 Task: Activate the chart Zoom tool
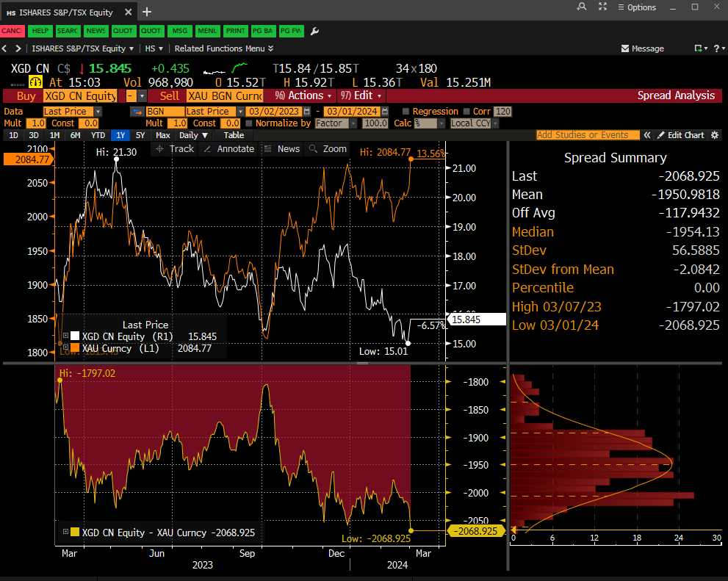pyautogui.click(x=328, y=149)
